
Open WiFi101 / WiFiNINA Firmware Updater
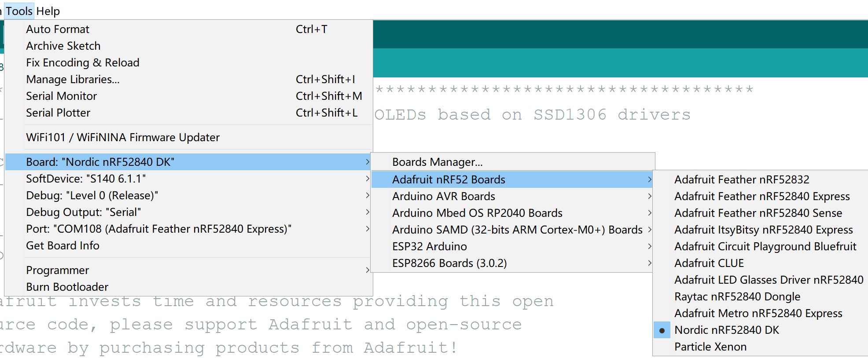pyautogui.click(x=188, y=138)
